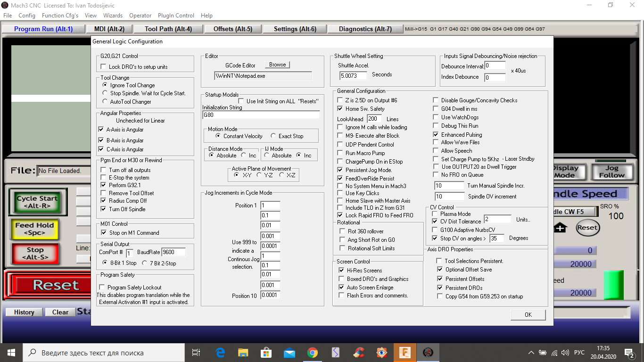The width and height of the screenshot is (644, 362).
Task: Click the Position 10 jog increment field
Action: [270, 295]
